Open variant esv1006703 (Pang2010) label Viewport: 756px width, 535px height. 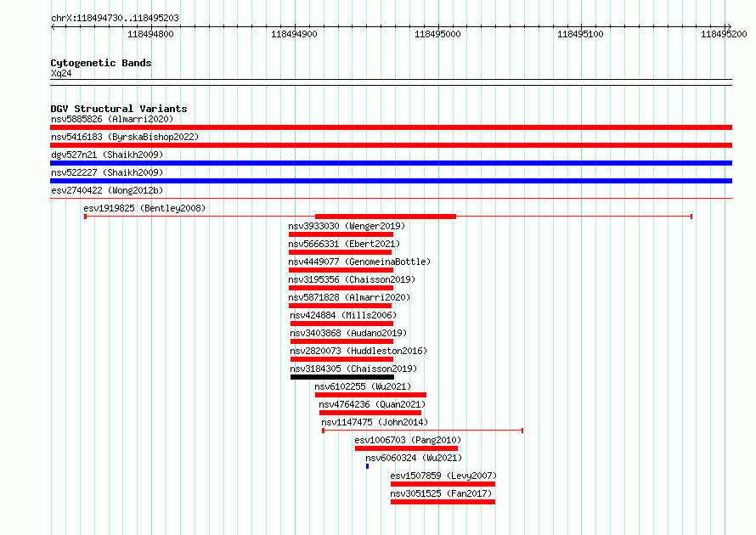point(408,440)
